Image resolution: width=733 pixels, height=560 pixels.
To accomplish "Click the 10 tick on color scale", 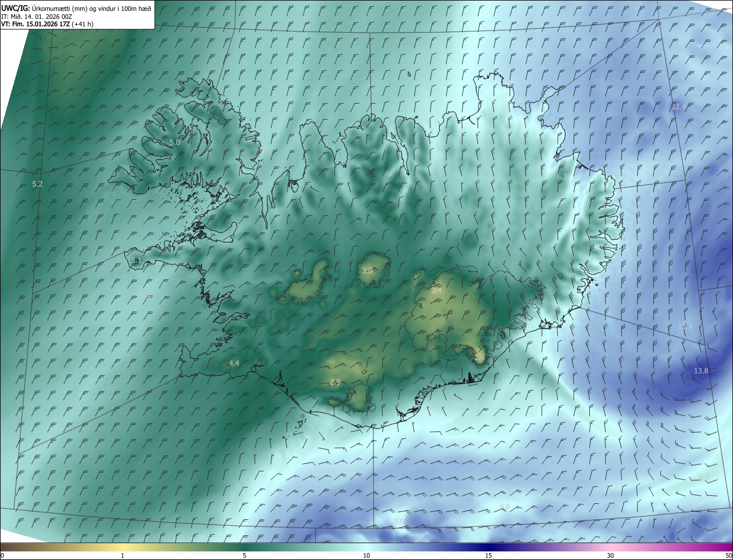I will point(366,555).
